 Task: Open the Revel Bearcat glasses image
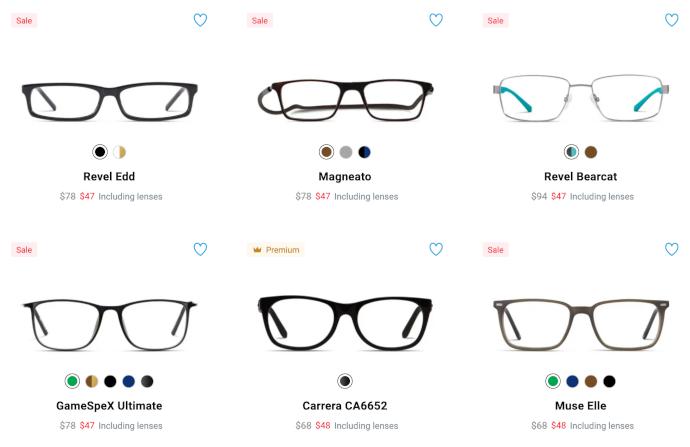(x=581, y=98)
